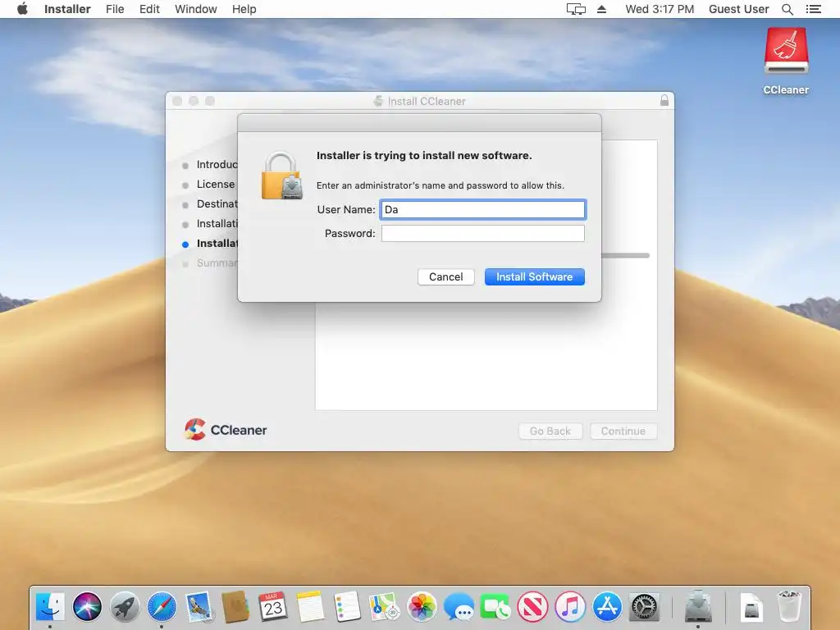Click the display mirroring menu bar icon

(576, 9)
